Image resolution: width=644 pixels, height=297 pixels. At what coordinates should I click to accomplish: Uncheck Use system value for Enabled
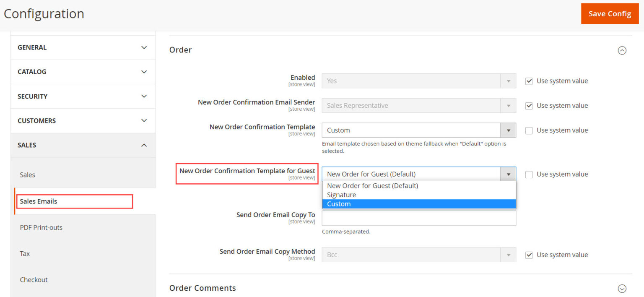[529, 81]
